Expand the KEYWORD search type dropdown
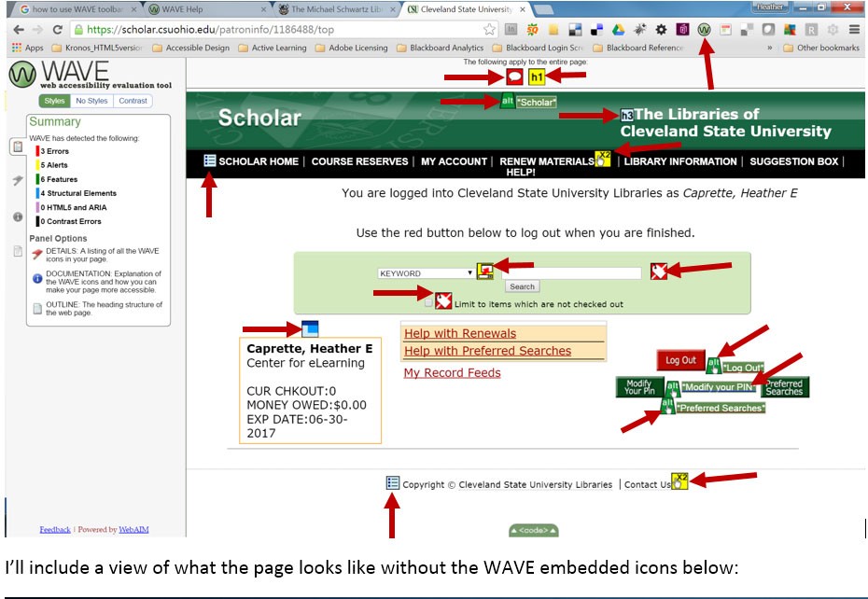The image size is (868, 599). pos(426,273)
